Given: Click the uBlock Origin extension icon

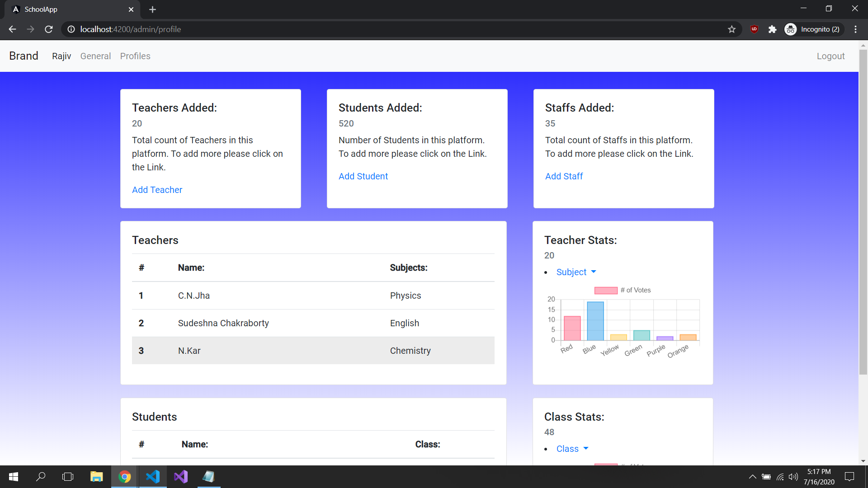Looking at the screenshot, I should click(x=754, y=29).
